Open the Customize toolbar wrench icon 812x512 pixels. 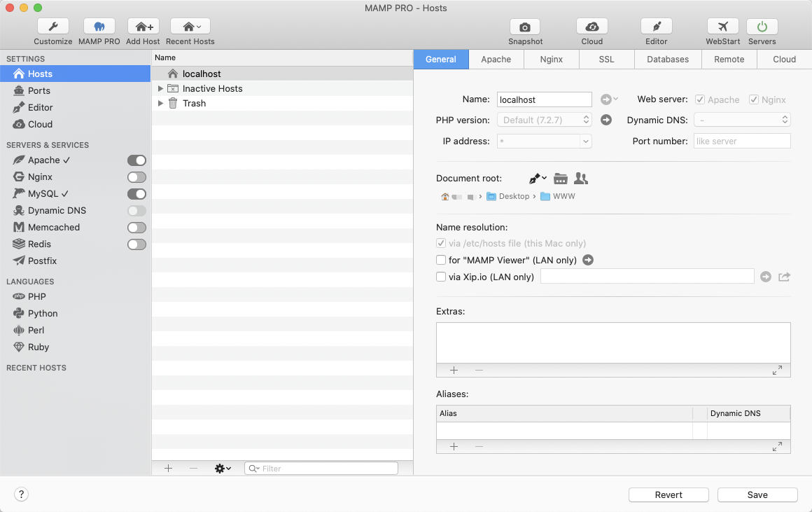[52, 27]
